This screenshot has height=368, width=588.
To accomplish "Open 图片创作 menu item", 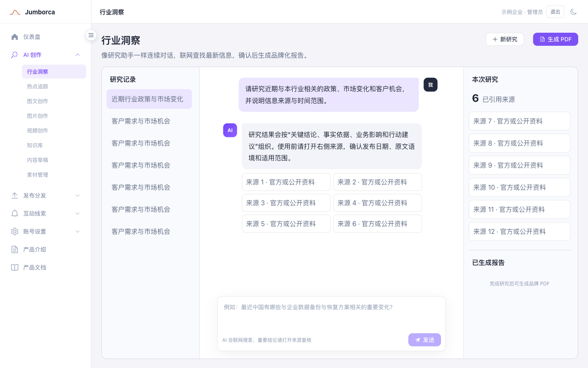I will click(x=54, y=116).
